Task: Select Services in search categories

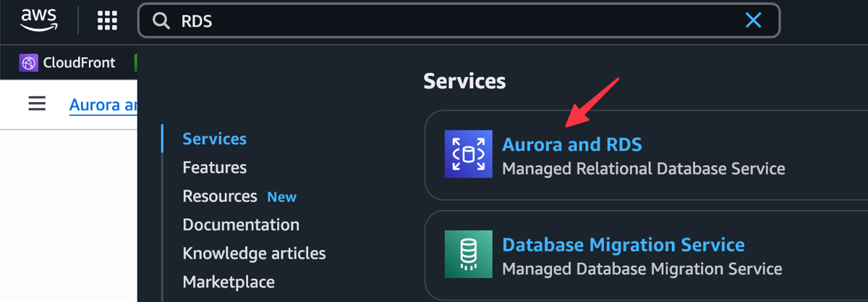Action: tap(214, 138)
